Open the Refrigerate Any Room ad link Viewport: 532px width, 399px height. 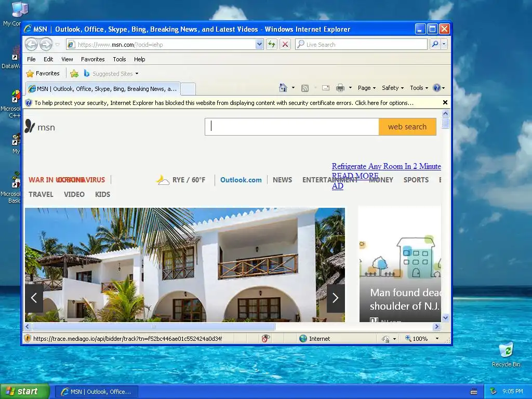[386, 166]
